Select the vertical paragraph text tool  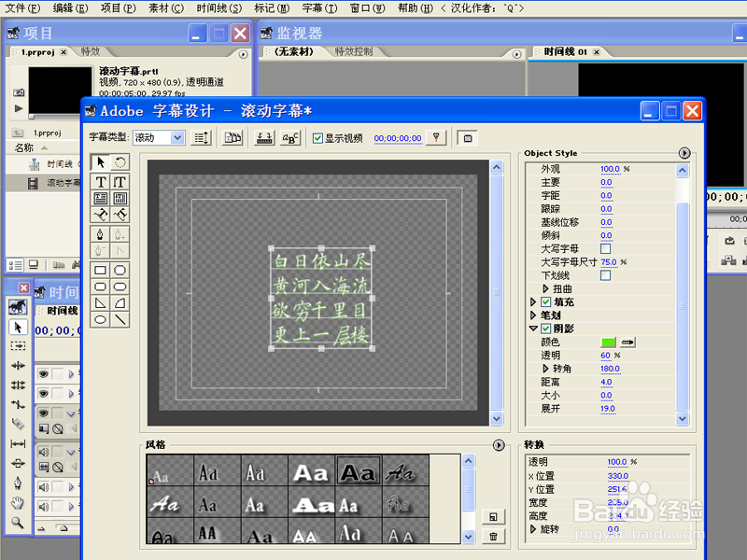(120, 198)
